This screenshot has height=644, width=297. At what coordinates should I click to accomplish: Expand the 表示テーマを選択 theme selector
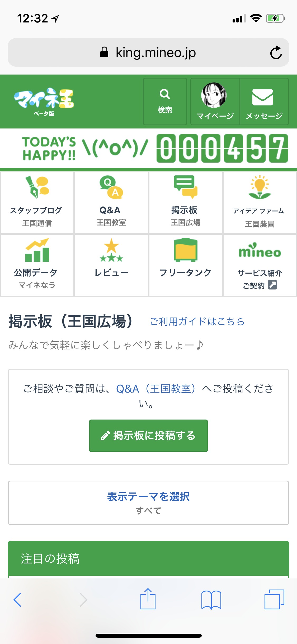click(x=148, y=502)
